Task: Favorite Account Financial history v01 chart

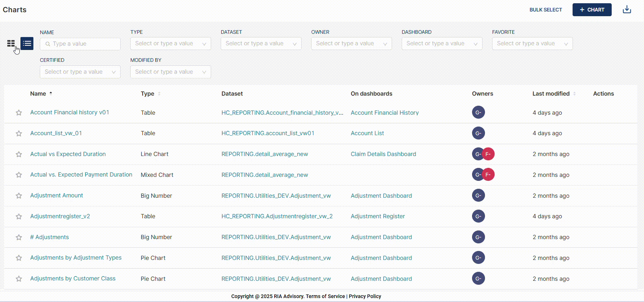Action: click(19, 113)
